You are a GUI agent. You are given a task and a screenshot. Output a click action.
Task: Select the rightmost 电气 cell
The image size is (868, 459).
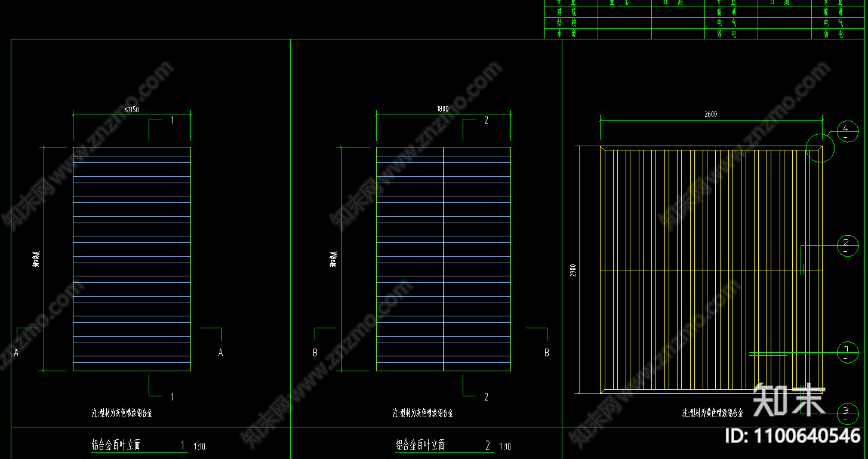[839, 23]
